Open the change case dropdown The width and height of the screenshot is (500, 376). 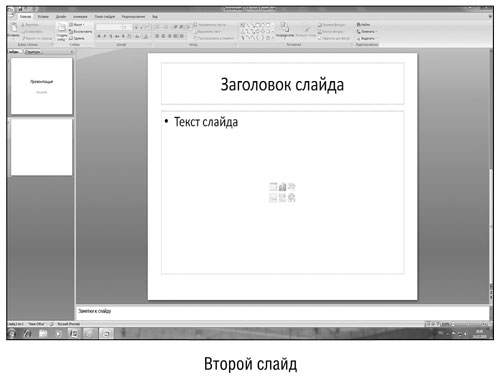(x=137, y=36)
